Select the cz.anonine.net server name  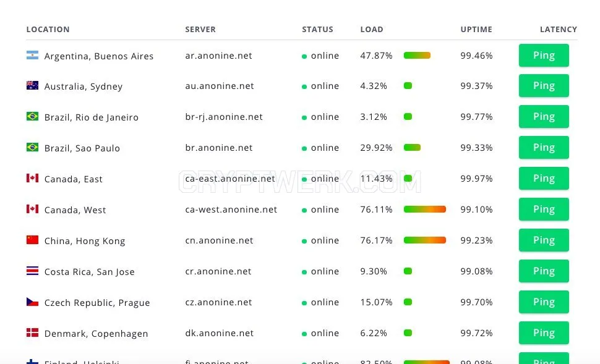(218, 302)
